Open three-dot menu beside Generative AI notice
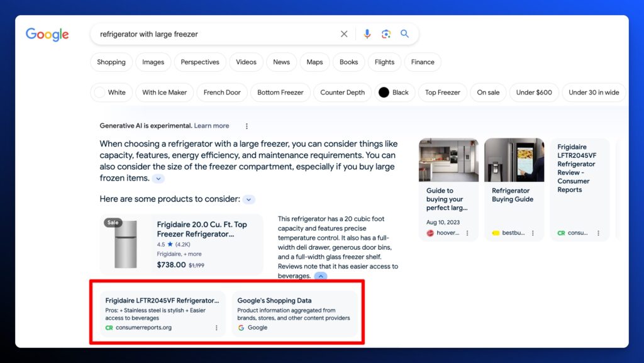The image size is (644, 363). click(x=247, y=126)
